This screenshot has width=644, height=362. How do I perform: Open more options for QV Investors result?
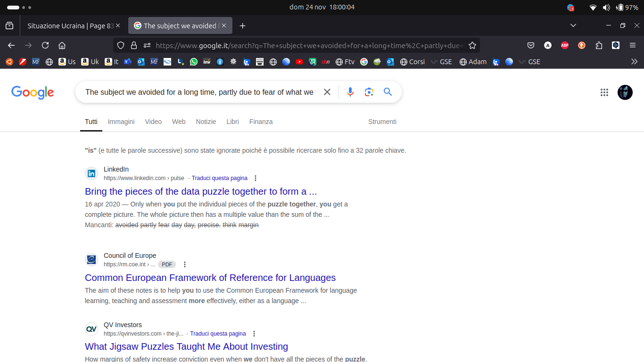[x=254, y=334]
